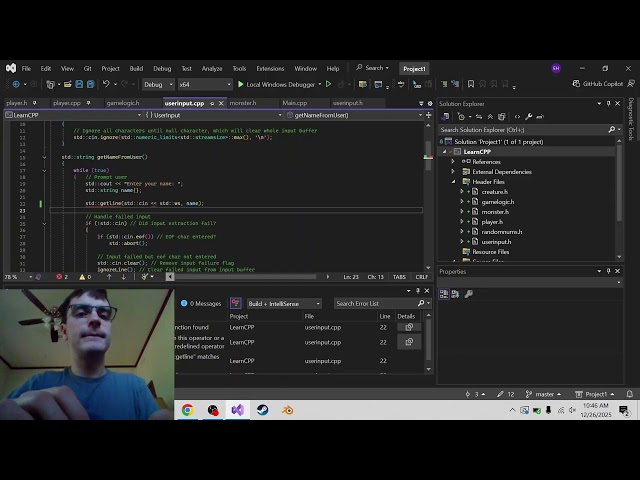Open Steam from the taskbar
The width and height of the screenshot is (640, 480).
click(x=262, y=410)
